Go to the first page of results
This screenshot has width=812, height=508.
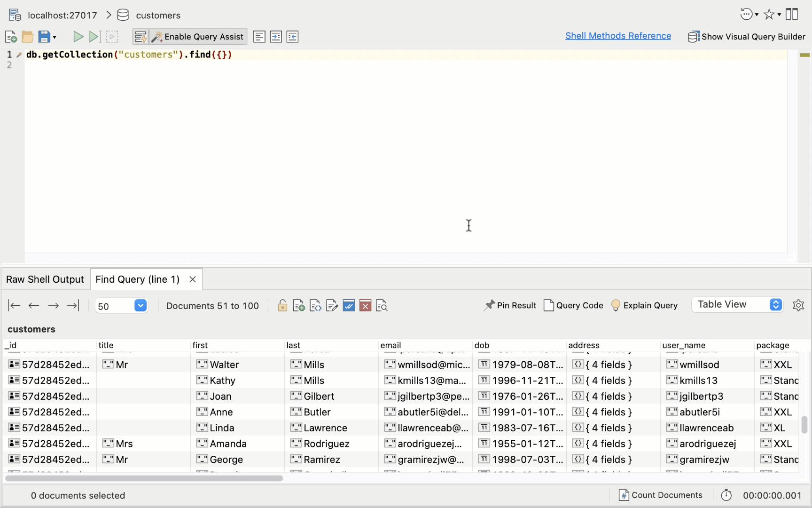(x=15, y=306)
